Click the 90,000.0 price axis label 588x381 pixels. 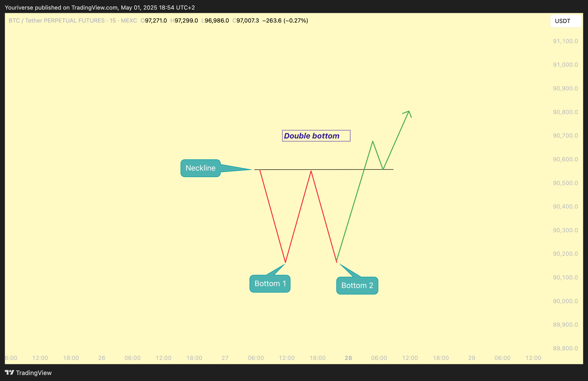coord(565,301)
